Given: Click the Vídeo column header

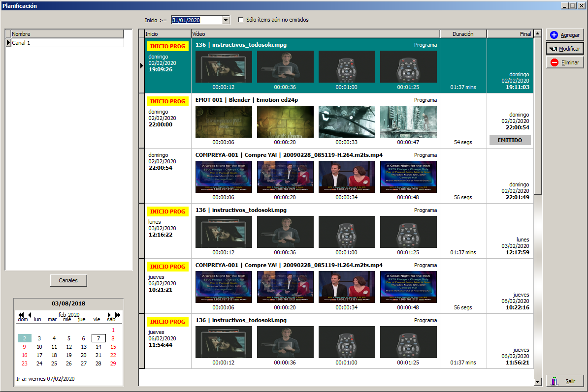Looking at the screenshot, I should (x=315, y=34).
